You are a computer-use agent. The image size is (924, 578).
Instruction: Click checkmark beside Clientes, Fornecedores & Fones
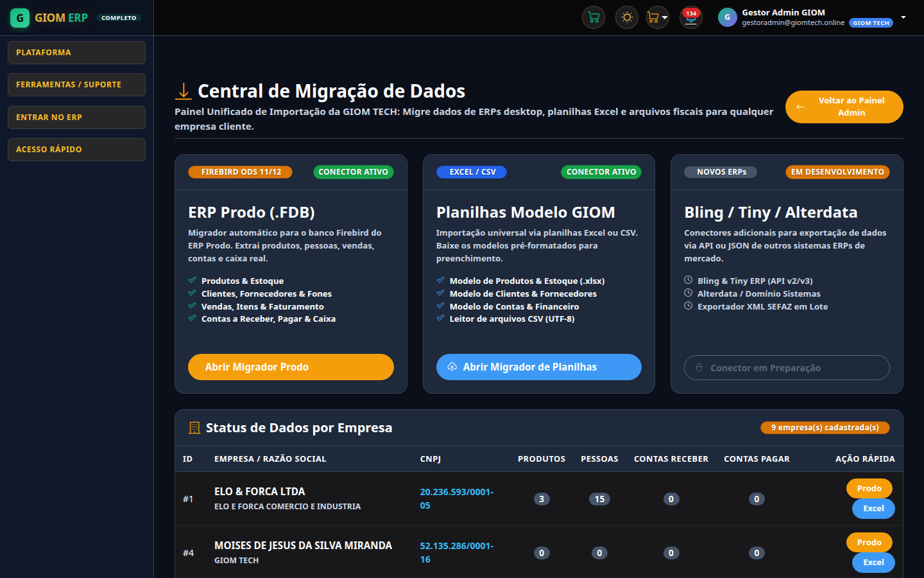pos(192,293)
